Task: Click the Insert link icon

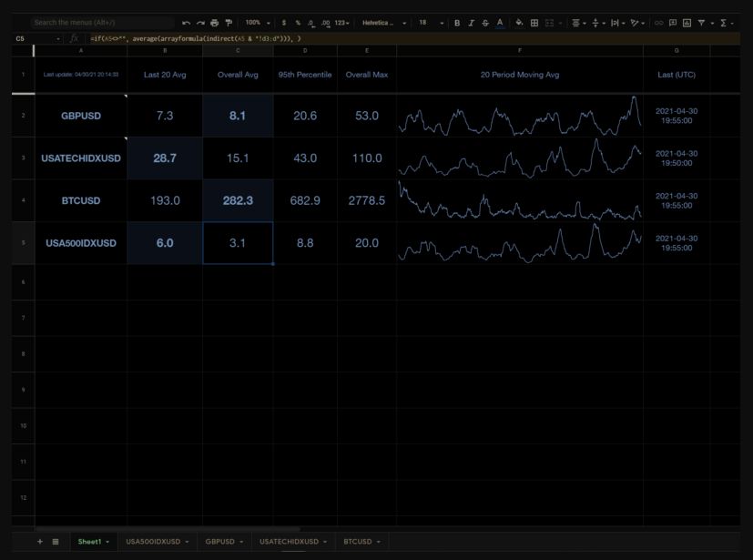Action: [659, 22]
